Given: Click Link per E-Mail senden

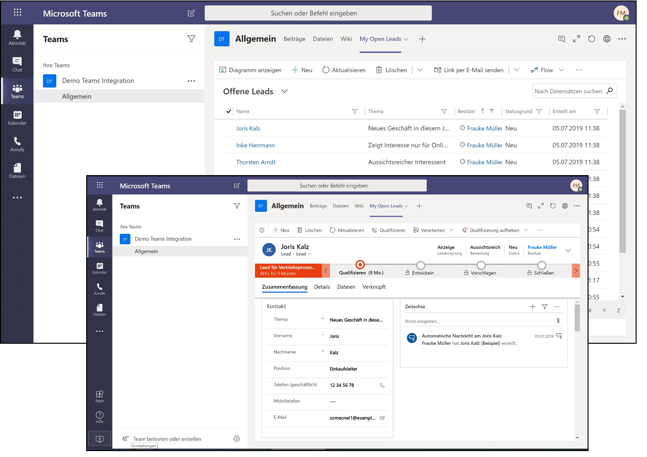Looking at the screenshot, I should pos(469,70).
